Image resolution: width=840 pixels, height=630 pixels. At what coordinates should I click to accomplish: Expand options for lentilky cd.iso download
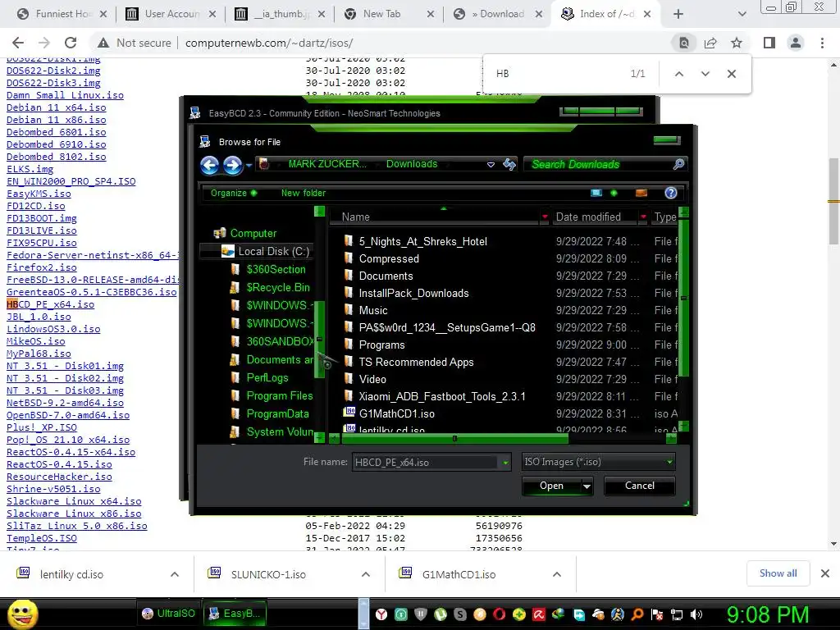click(x=175, y=574)
